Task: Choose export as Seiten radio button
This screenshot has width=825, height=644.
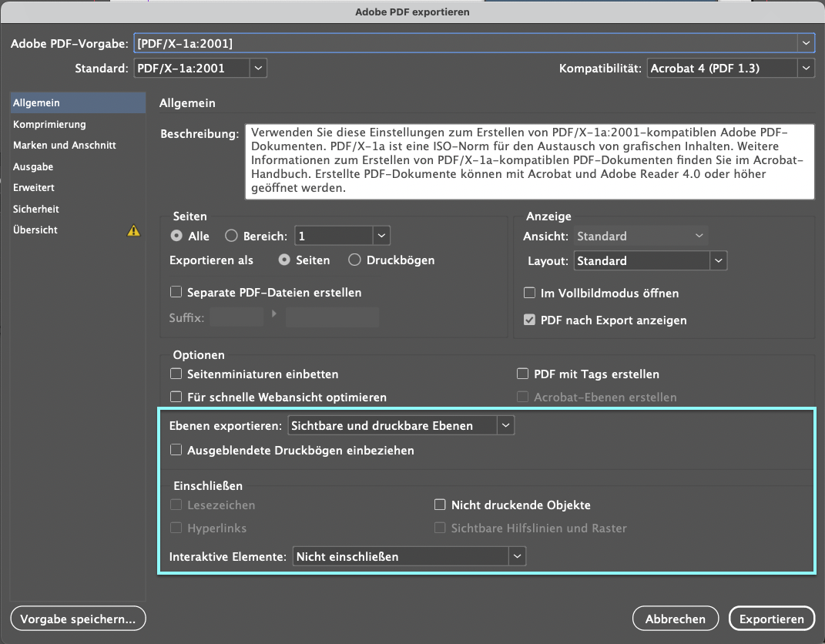Action: tap(284, 260)
